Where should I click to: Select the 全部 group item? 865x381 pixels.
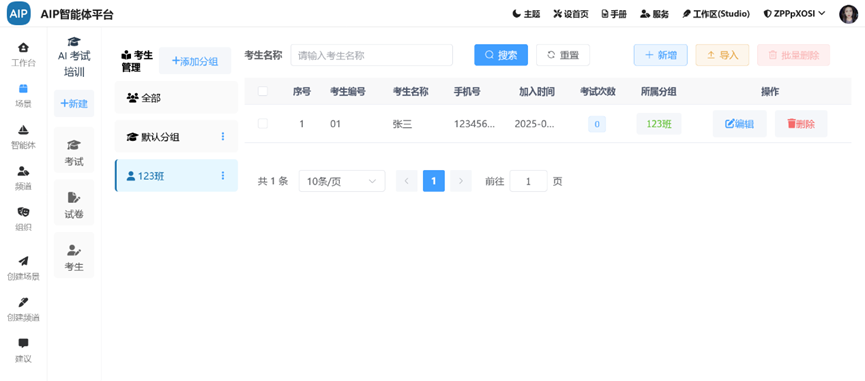click(x=176, y=98)
